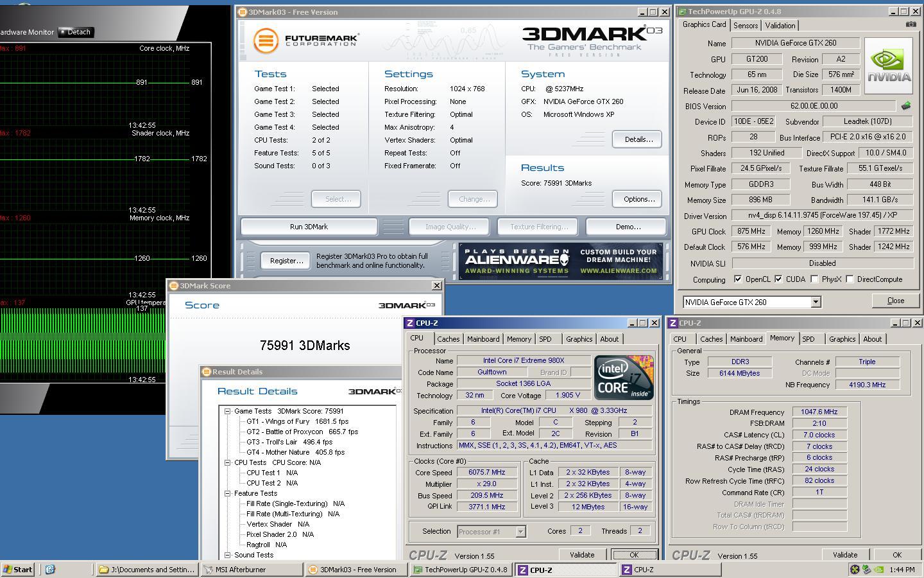
Task: Click the Image Quality... button
Action: click(447, 227)
